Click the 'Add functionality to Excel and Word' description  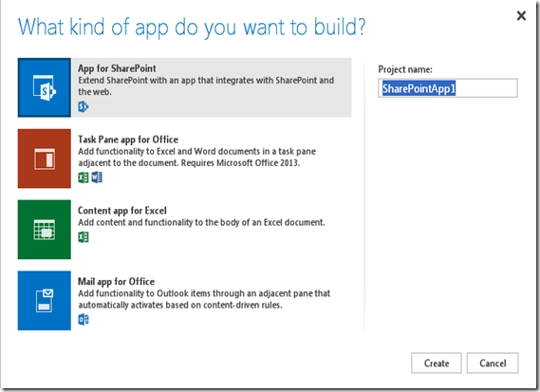tap(197, 157)
